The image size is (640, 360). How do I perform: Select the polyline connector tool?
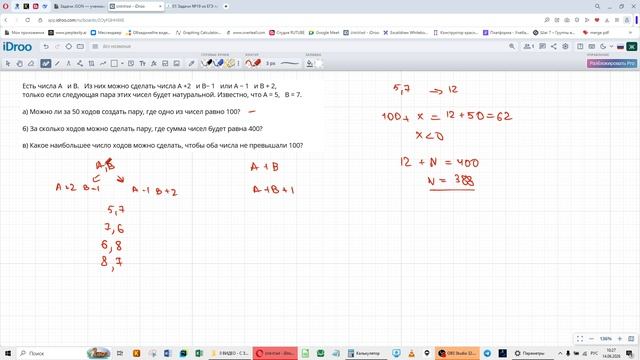[80, 63]
